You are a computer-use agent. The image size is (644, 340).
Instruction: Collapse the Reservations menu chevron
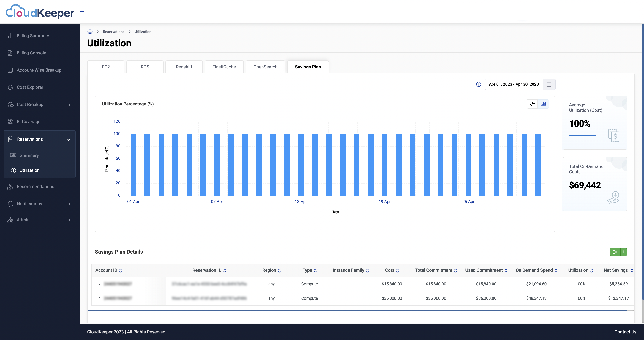click(x=69, y=140)
